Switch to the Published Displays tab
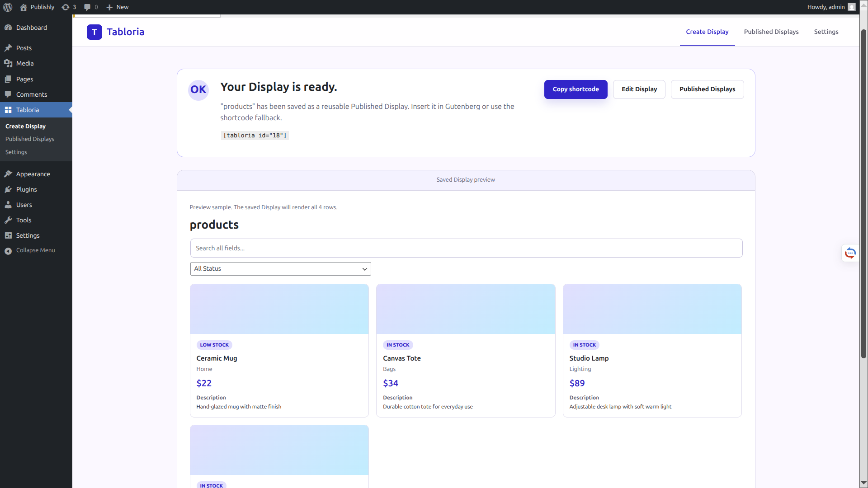The height and width of the screenshot is (488, 868). click(771, 32)
